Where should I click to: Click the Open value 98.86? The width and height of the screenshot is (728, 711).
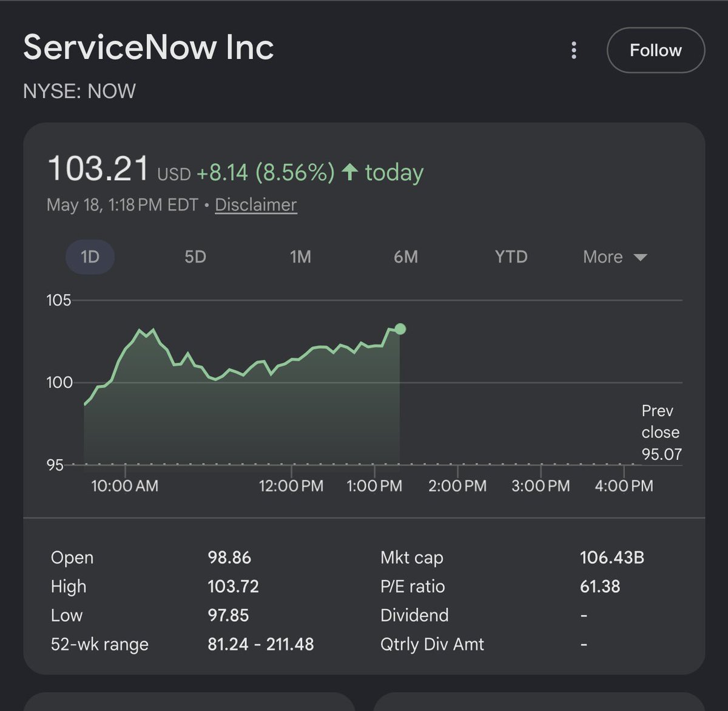point(229,558)
